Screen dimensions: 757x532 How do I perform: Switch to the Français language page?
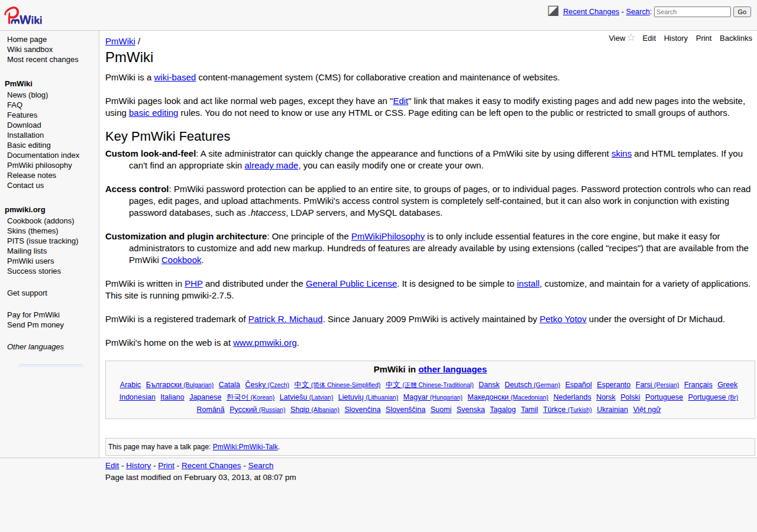coord(698,385)
